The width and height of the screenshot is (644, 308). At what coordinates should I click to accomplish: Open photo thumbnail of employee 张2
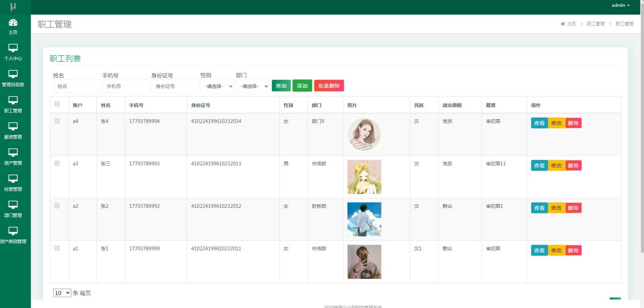[x=364, y=219]
